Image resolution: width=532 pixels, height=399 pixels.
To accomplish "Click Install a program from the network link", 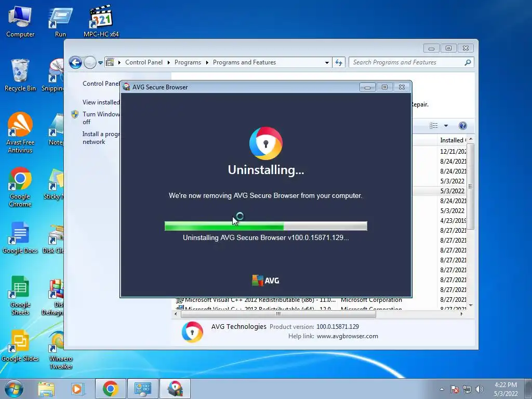I will pyautogui.click(x=101, y=138).
